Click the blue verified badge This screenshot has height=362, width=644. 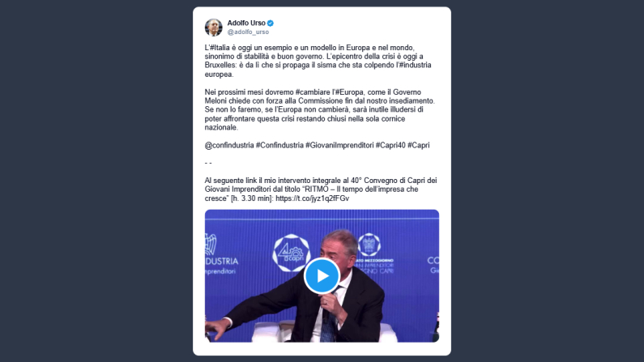[x=271, y=23]
